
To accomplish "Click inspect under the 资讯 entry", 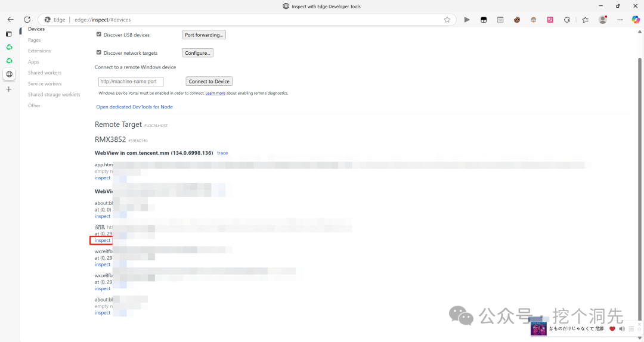I will (x=103, y=241).
